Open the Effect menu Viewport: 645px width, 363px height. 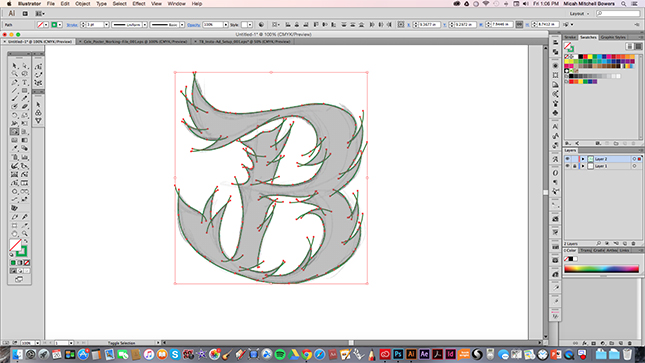click(x=139, y=4)
